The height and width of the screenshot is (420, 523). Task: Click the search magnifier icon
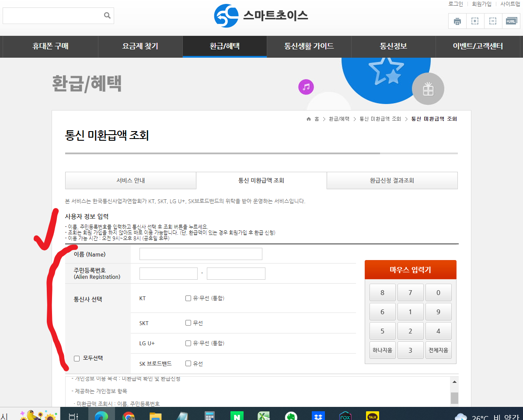107,15
